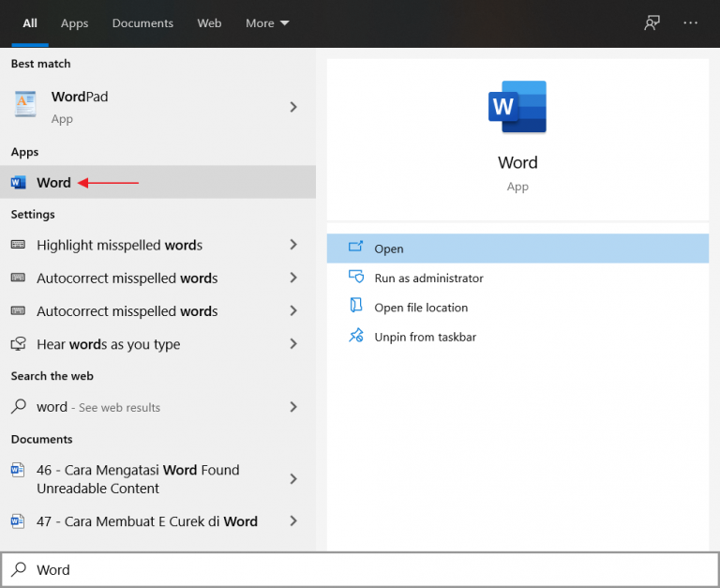Expand the Highlight misspelled words arrow
The image size is (720, 588).
(293, 245)
